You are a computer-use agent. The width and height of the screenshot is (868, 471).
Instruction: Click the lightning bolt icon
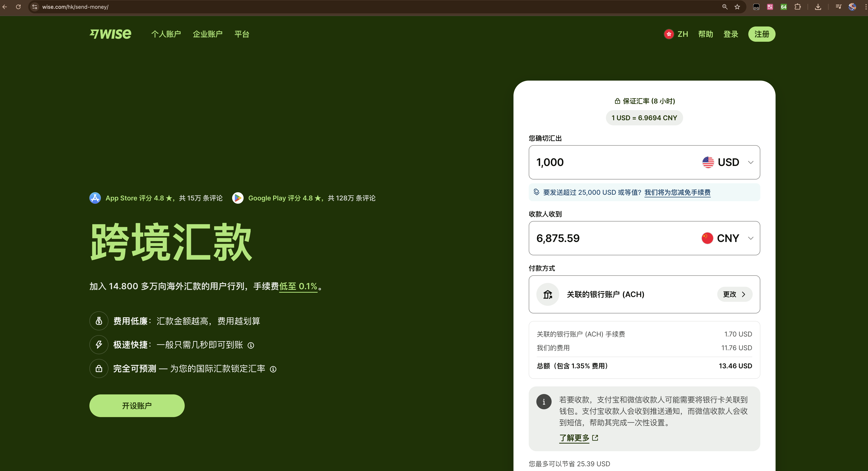(x=99, y=345)
